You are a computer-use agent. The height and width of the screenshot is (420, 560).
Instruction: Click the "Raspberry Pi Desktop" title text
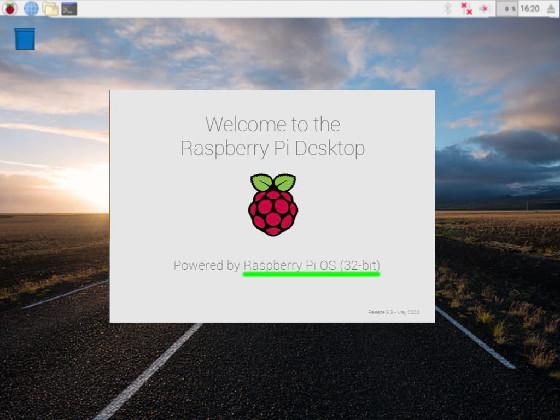point(273,149)
